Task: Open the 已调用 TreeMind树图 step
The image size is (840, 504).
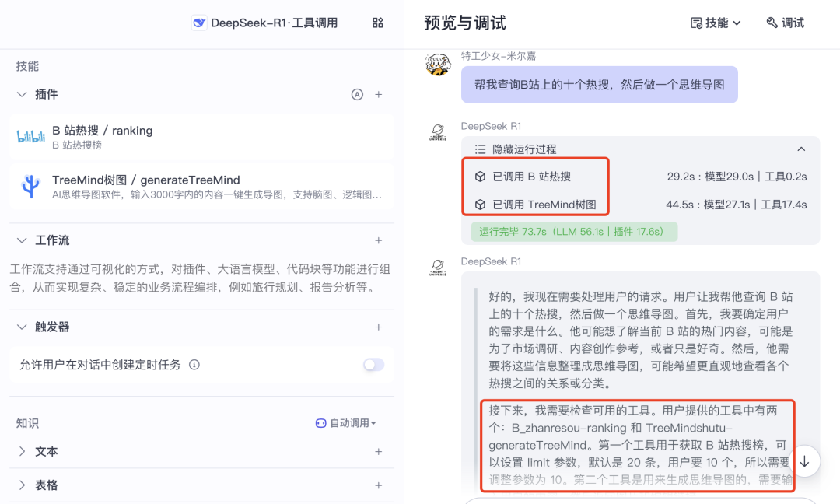Action: pos(544,205)
